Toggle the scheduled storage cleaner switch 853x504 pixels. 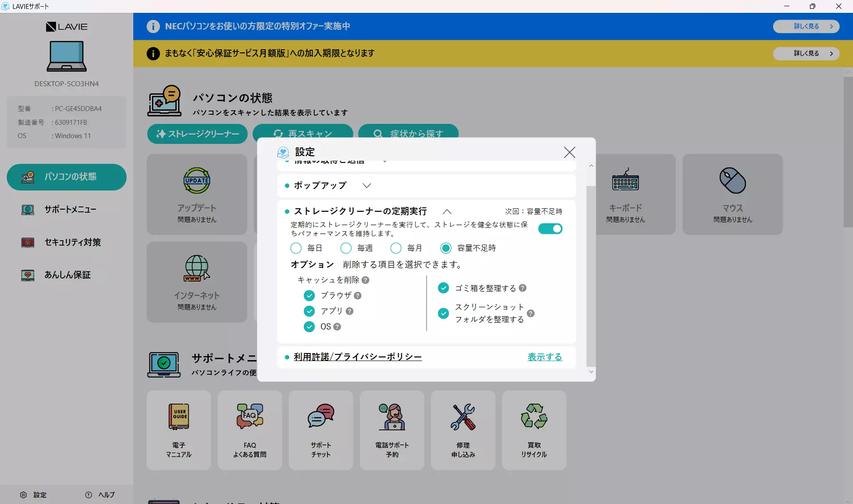[550, 229]
